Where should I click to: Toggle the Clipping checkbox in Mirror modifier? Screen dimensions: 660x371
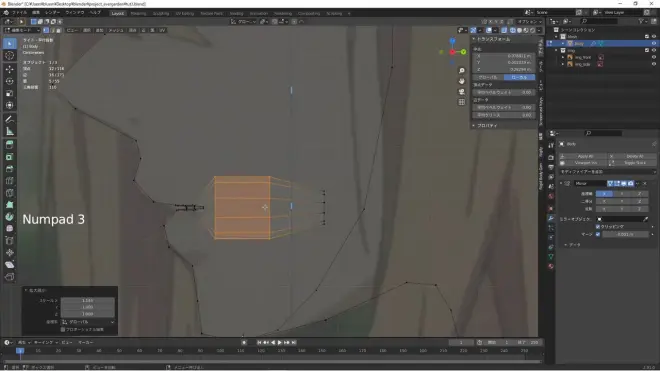coord(598,227)
